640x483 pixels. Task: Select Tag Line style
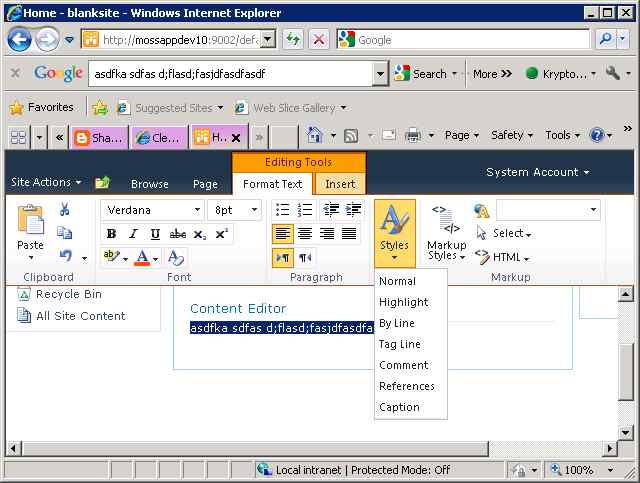(399, 344)
